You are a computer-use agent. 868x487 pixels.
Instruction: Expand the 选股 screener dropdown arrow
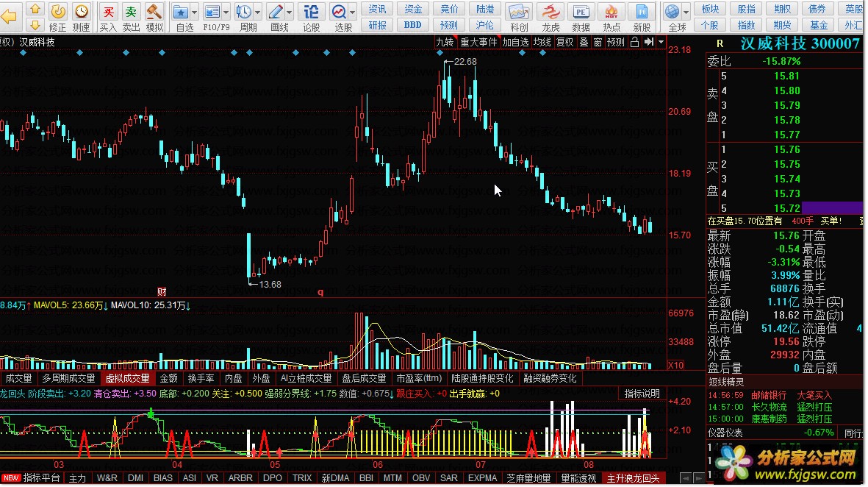click(352, 12)
